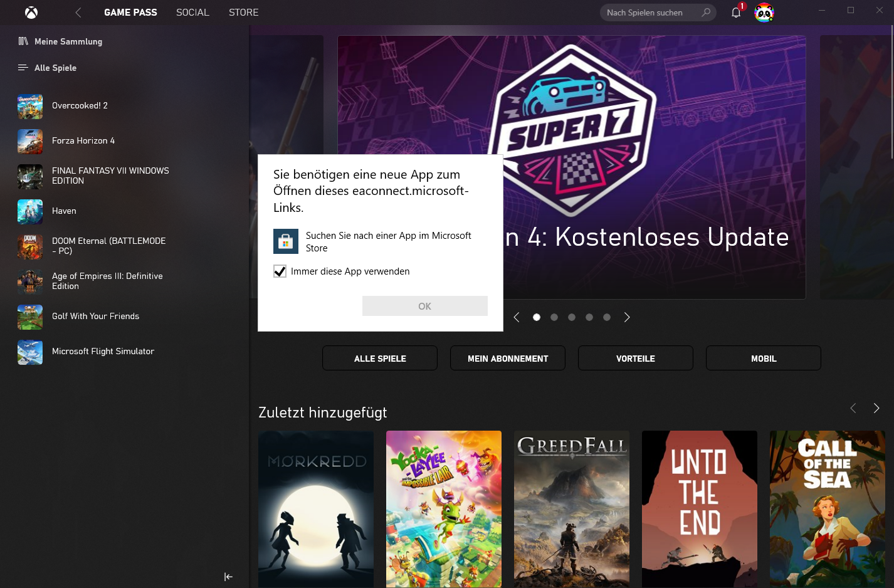
Task: Click the ALLE SPIELE button
Action: 380,358
